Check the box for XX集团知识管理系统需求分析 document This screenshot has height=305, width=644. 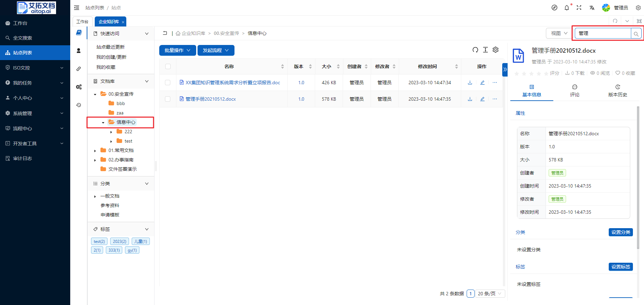click(x=168, y=83)
